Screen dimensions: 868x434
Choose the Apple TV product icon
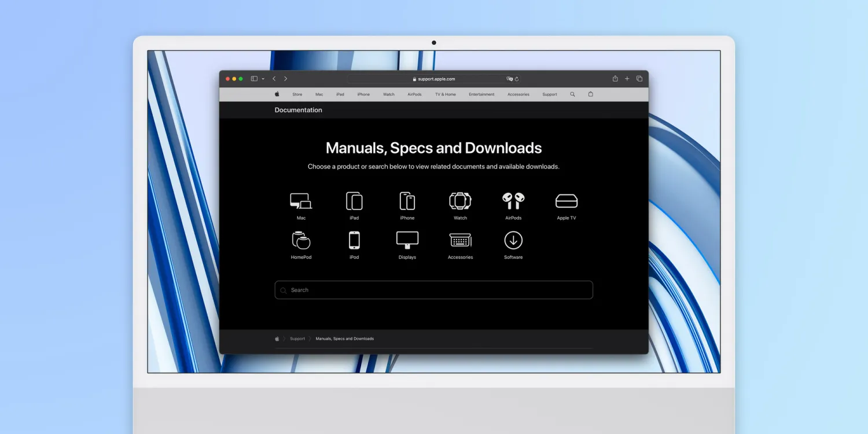pos(567,201)
